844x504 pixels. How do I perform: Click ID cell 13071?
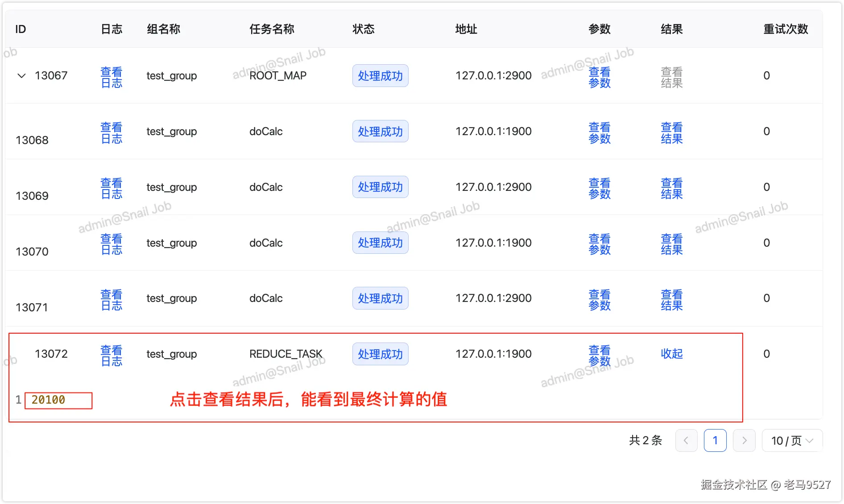point(32,307)
